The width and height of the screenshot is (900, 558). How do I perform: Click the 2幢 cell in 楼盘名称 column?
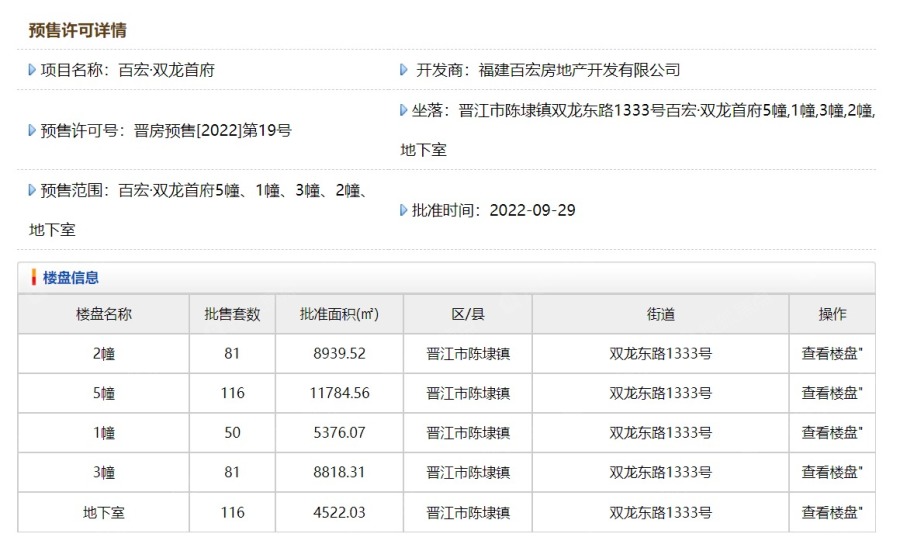pyautogui.click(x=104, y=354)
